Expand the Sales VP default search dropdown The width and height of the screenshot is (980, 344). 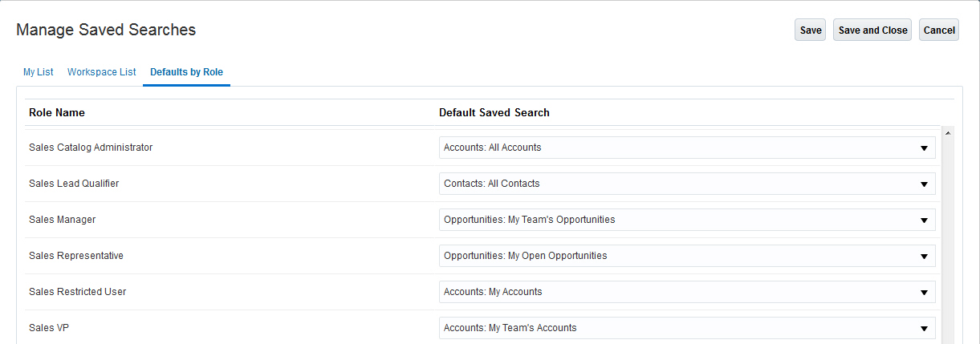(687, 328)
